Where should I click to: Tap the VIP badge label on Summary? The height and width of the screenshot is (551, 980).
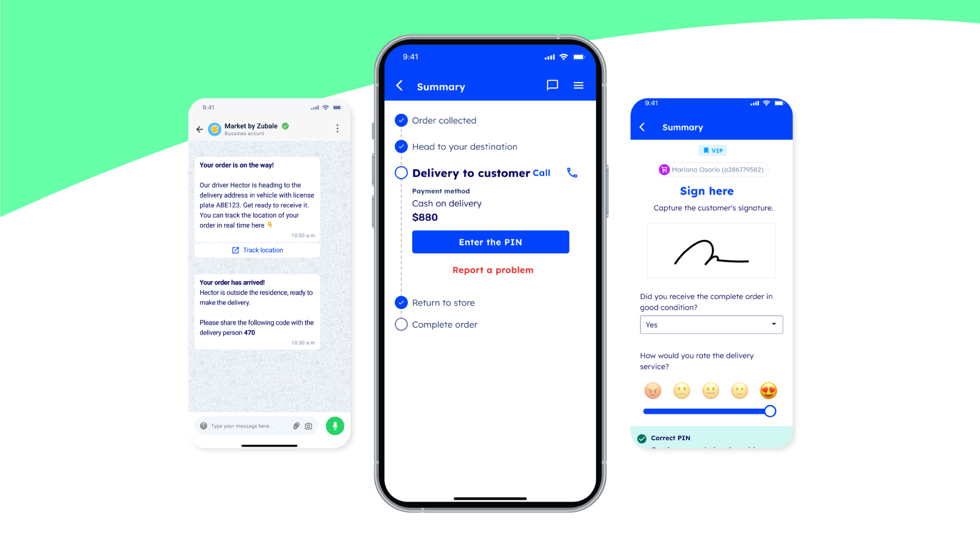712,150
